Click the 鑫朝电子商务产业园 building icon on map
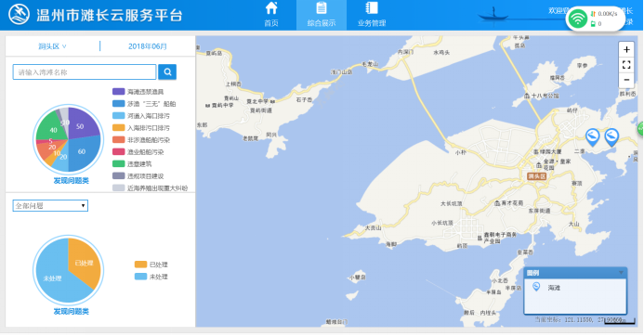The image size is (644, 336). [x=480, y=238]
